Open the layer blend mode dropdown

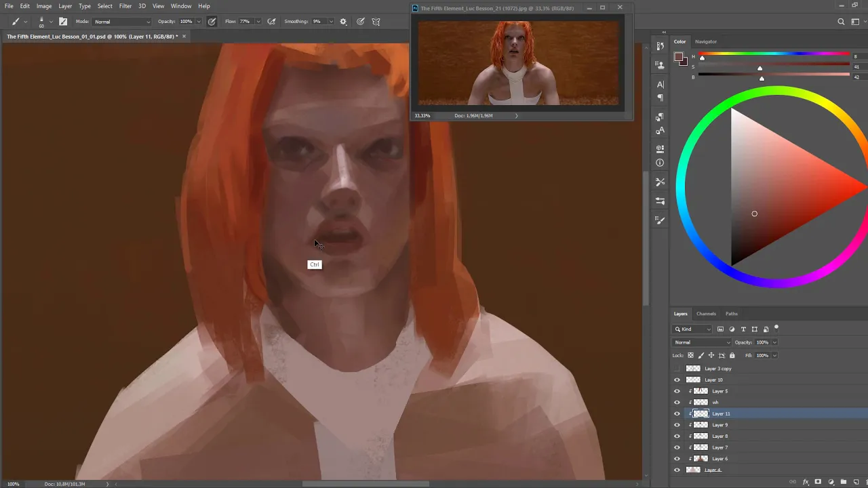coord(702,342)
